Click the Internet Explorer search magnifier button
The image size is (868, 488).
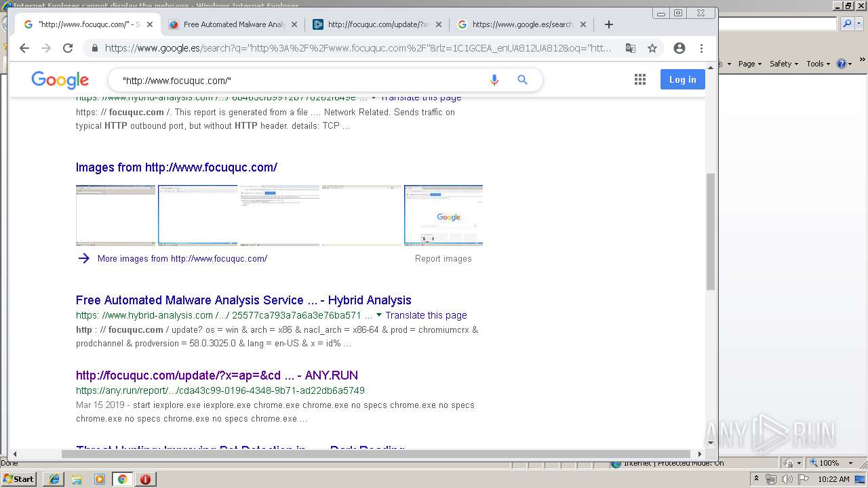[x=846, y=24]
